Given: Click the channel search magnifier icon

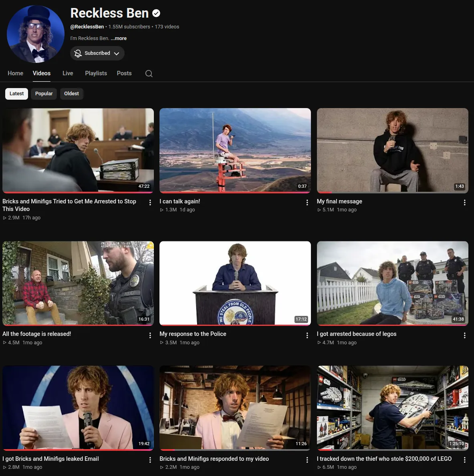Looking at the screenshot, I should pyautogui.click(x=149, y=74).
